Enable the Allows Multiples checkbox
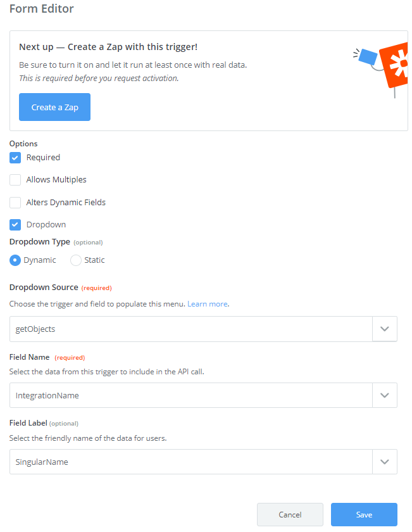 point(15,180)
